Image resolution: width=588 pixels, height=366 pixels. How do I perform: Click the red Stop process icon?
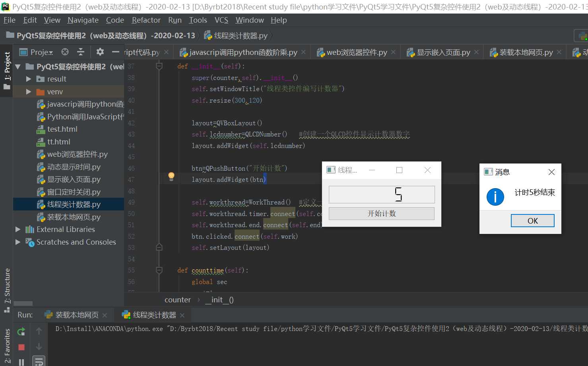click(x=21, y=347)
